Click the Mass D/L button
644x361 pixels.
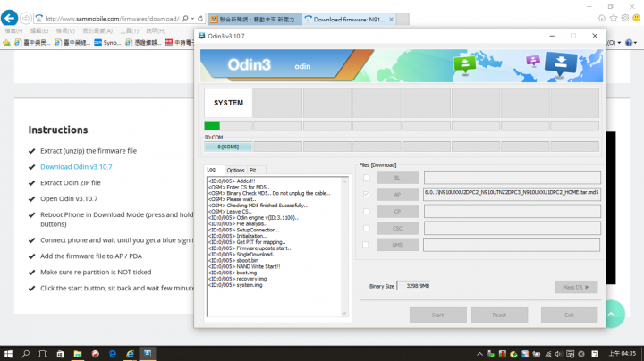576,287
